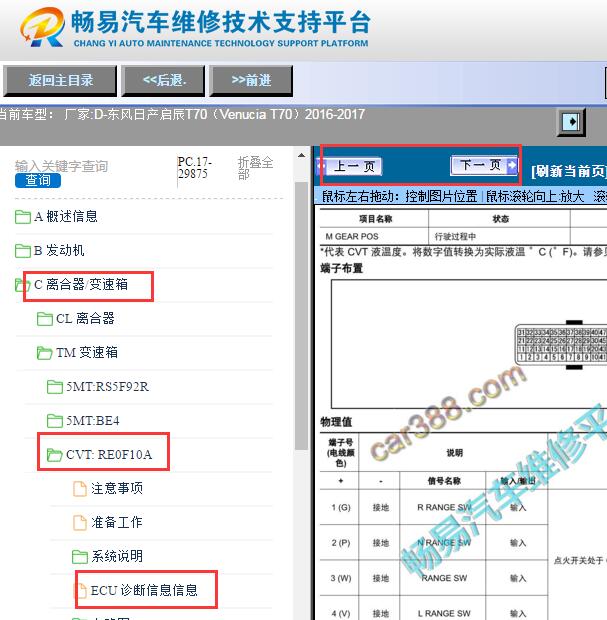Focus the keyword search field 输入关键字查询
The height and width of the screenshot is (620, 607).
click(61, 166)
